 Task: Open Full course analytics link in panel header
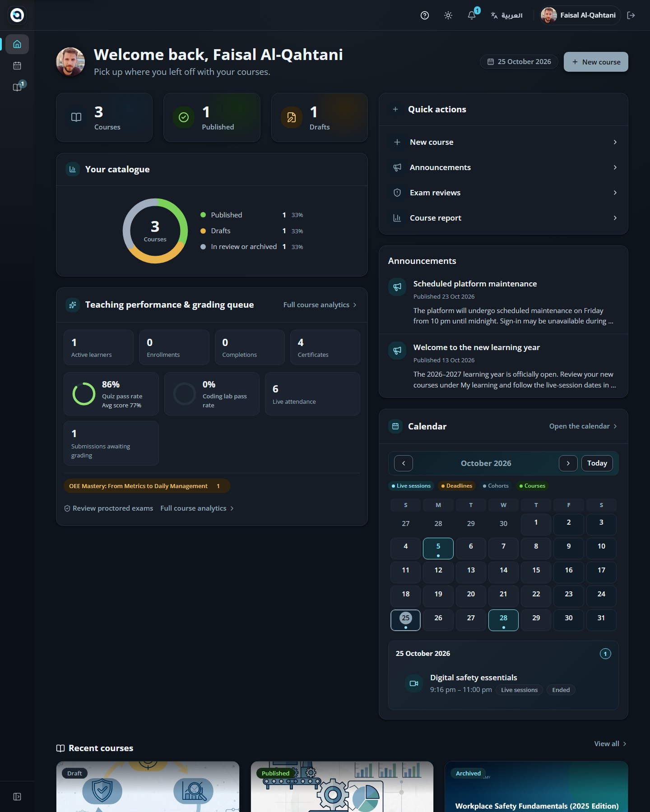[x=320, y=305]
